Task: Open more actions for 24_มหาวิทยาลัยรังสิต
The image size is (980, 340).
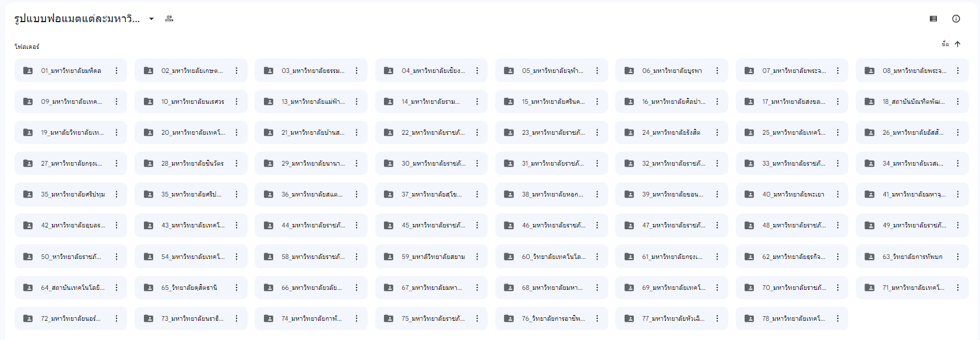Action: pos(717,132)
